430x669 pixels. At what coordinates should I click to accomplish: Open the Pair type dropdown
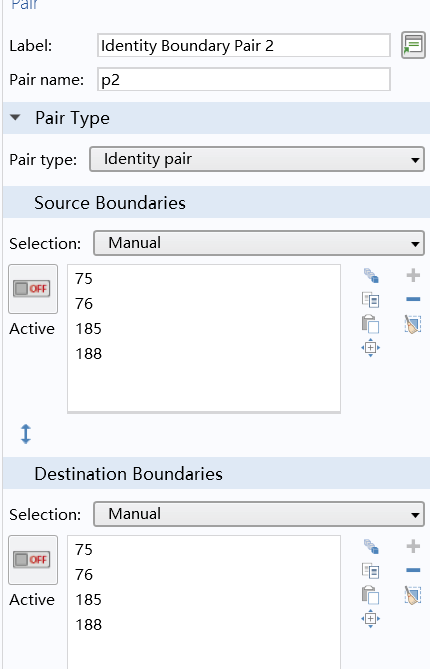257,159
